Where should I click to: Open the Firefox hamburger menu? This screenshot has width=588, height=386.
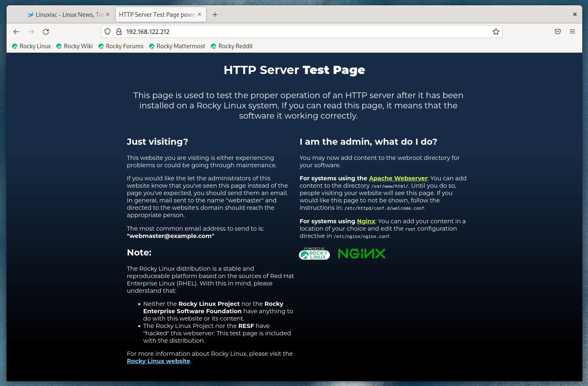pos(572,31)
